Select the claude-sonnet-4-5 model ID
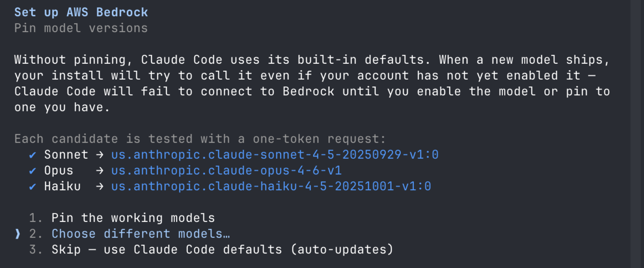The height and width of the screenshot is (268, 644). coord(275,155)
